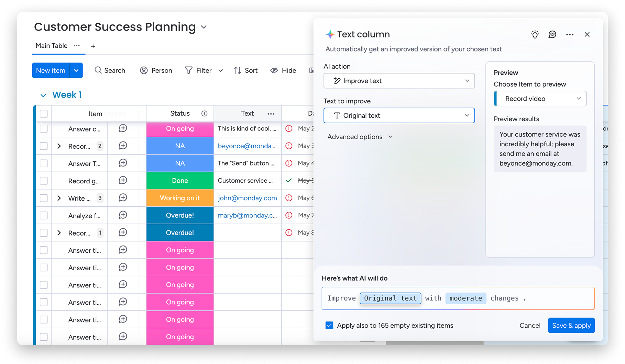625x364 pixels.
Task: Uncheck 'Apply also to 165 empty existing items'
Action: pyautogui.click(x=329, y=325)
